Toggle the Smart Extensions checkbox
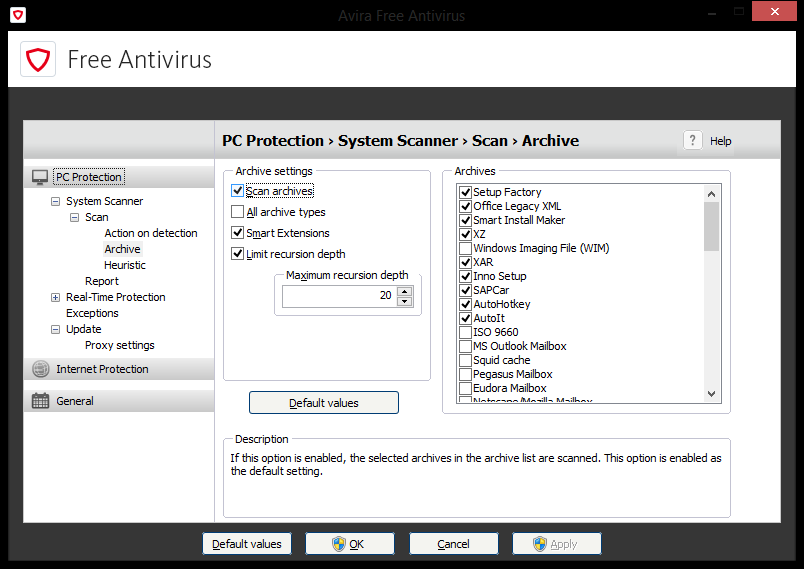Viewport: 804px width, 569px height. click(x=237, y=233)
